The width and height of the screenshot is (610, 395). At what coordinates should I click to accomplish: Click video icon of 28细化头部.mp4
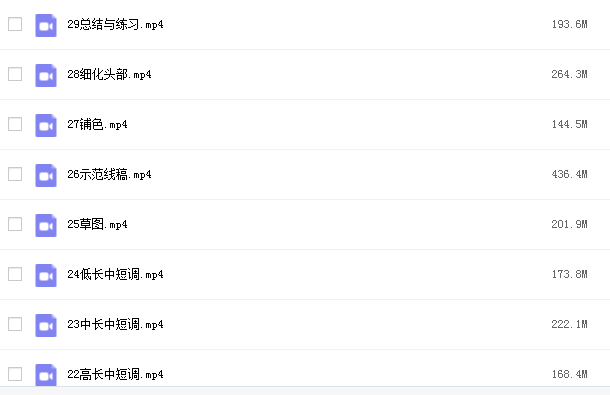46,75
